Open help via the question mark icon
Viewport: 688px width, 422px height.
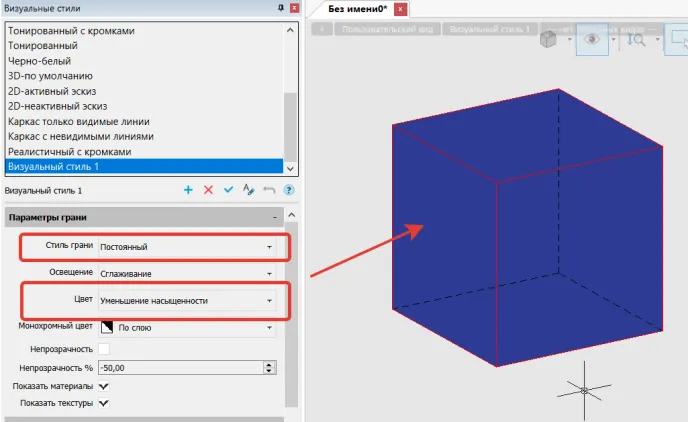289,190
